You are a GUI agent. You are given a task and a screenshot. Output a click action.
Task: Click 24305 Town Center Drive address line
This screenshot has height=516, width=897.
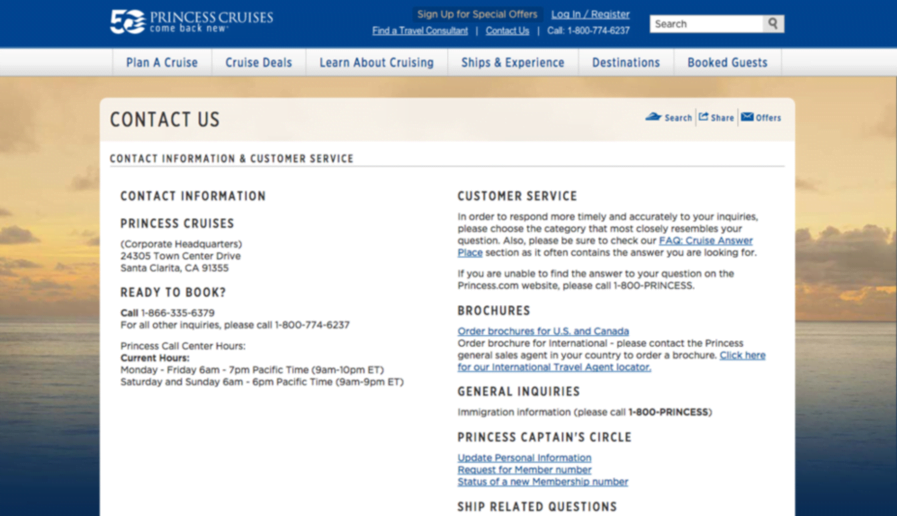(180, 256)
